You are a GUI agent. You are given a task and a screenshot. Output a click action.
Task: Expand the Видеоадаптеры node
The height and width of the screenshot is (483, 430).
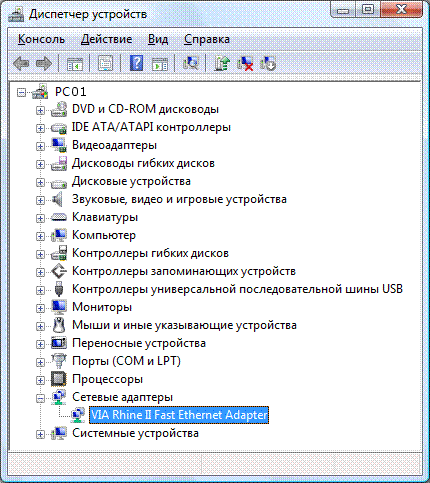click(x=40, y=146)
